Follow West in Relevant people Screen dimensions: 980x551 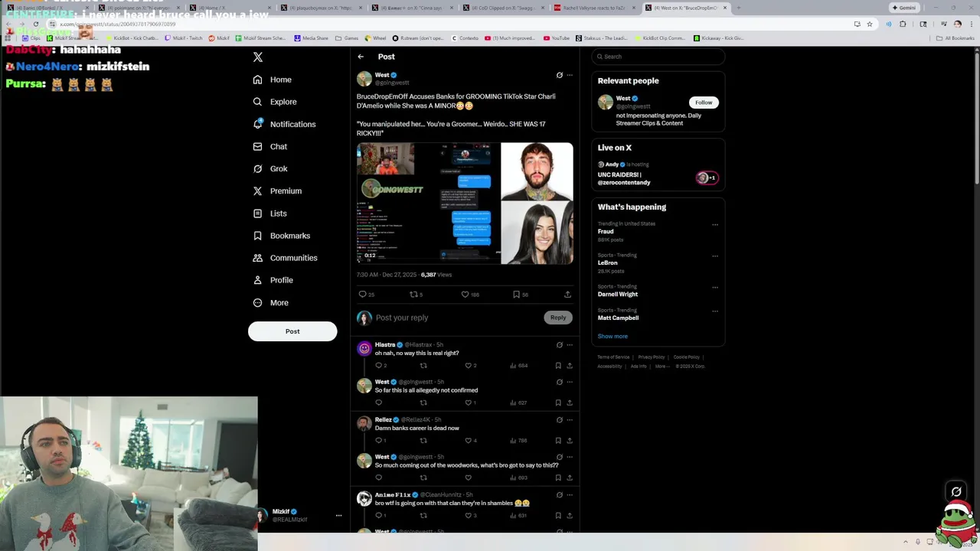[704, 103]
